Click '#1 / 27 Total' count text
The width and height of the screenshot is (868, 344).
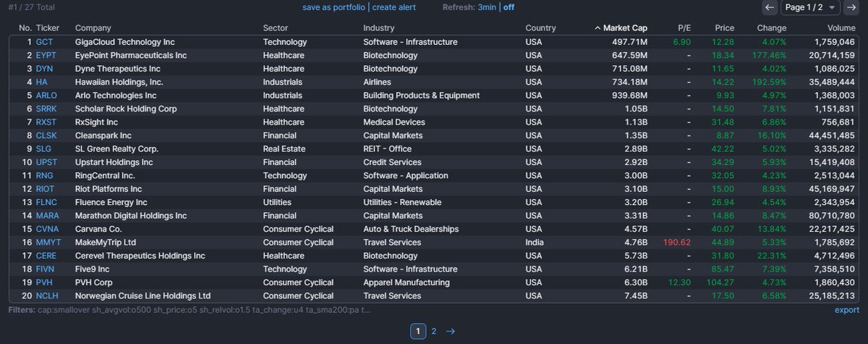31,7
